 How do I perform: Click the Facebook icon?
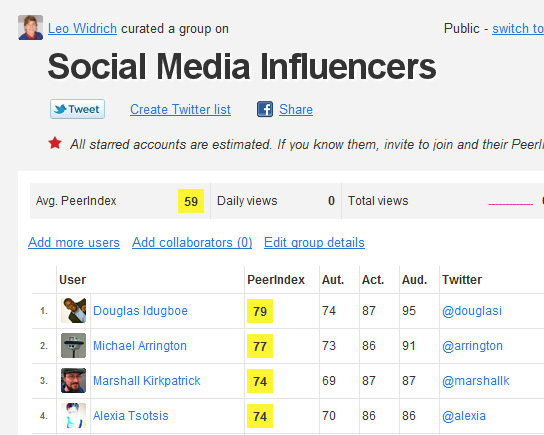[265, 109]
